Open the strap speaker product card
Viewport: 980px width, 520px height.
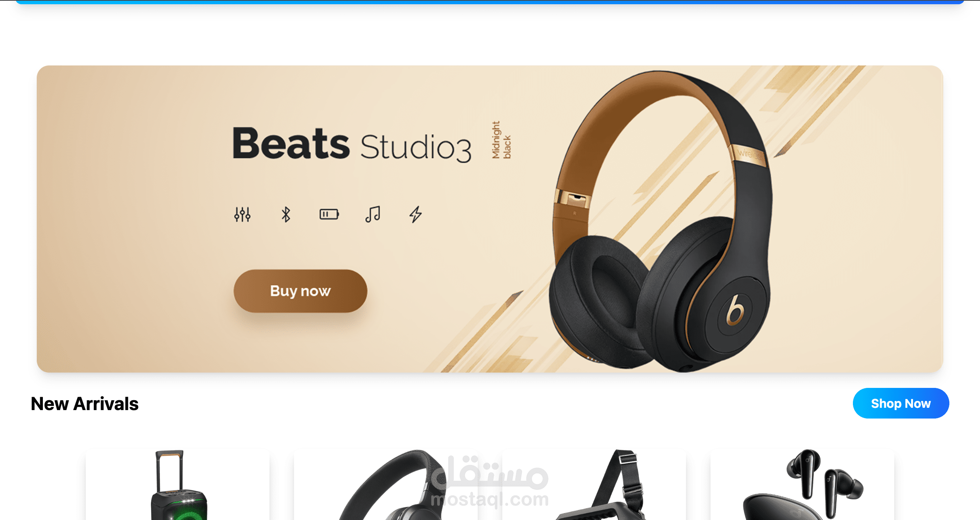coord(594,484)
